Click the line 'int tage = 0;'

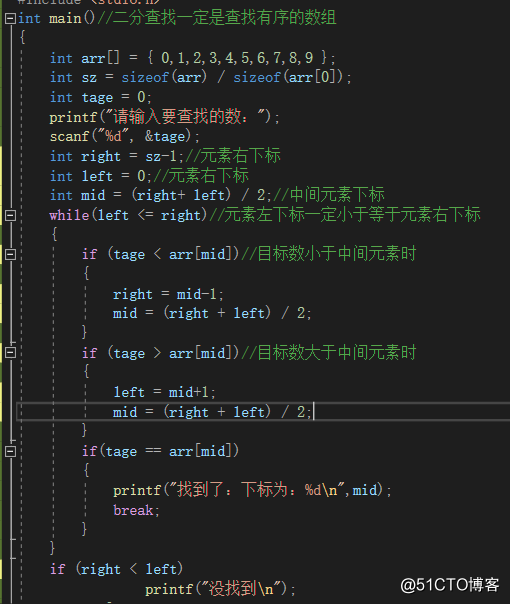point(101,97)
